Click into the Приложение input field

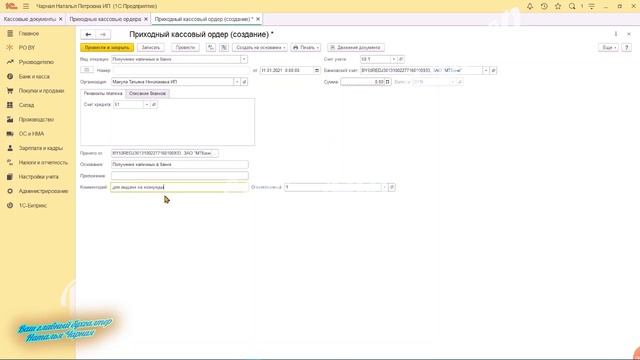click(180, 176)
